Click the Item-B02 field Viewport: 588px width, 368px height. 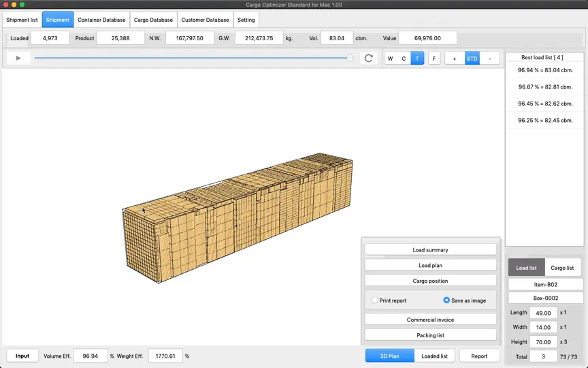pos(546,285)
